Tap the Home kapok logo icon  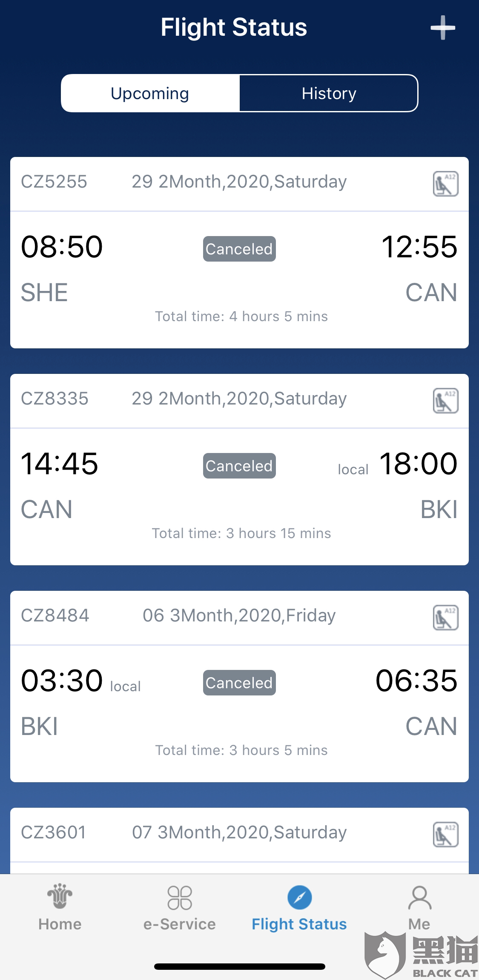60,897
